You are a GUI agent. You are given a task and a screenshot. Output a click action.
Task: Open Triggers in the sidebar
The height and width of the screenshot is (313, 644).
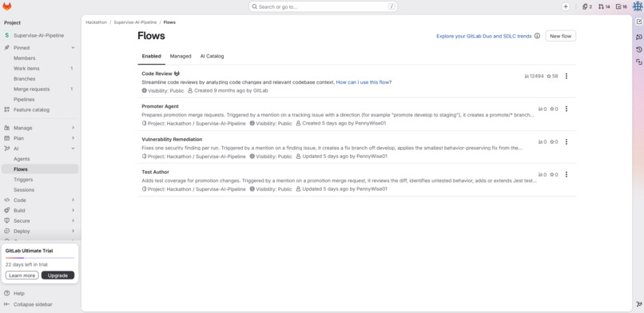[39, 180]
